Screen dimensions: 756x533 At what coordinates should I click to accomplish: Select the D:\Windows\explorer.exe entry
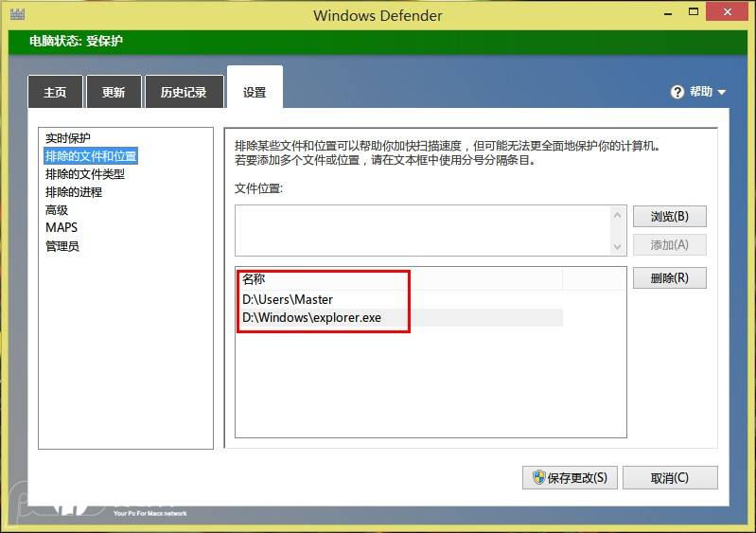click(399, 317)
